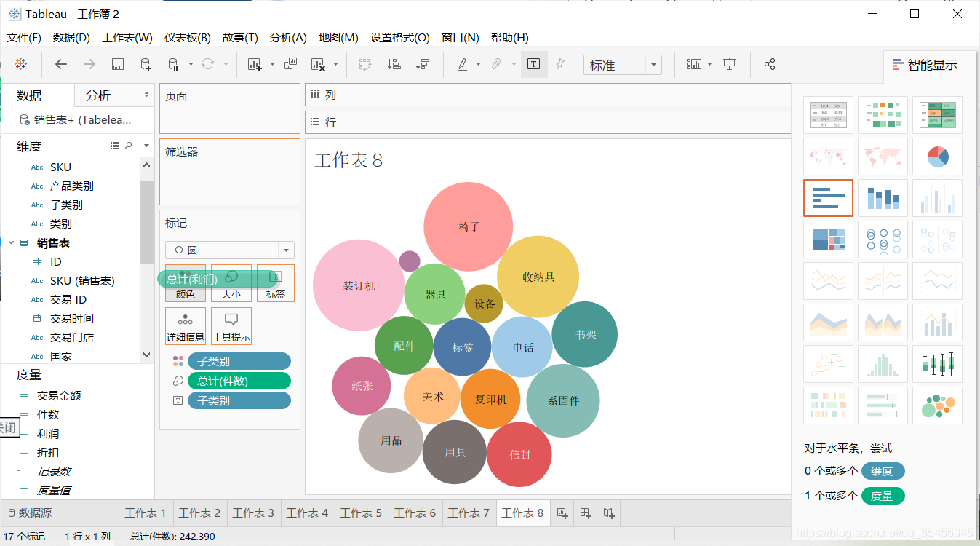980x546 pixels.
Task: Open the 设置格式(O) menu
Action: (x=400, y=37)
